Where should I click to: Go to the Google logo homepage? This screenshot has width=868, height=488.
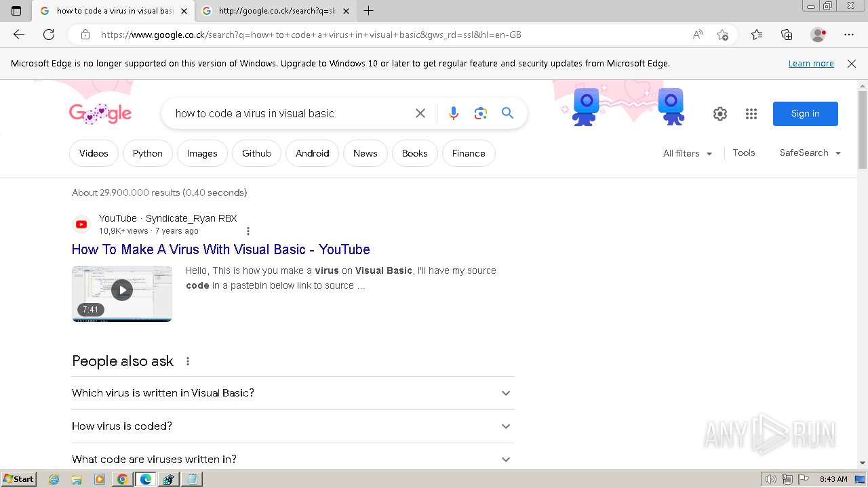tap(100, 113)
